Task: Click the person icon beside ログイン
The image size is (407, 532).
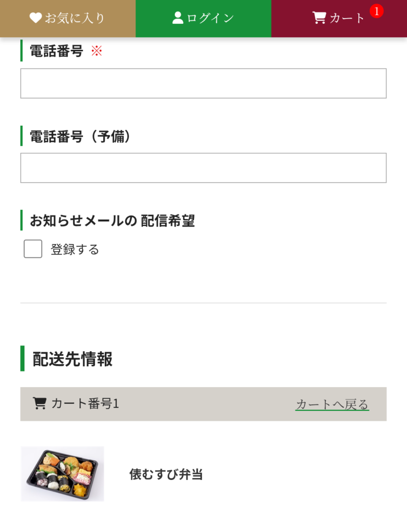Action: coord(178,18)
